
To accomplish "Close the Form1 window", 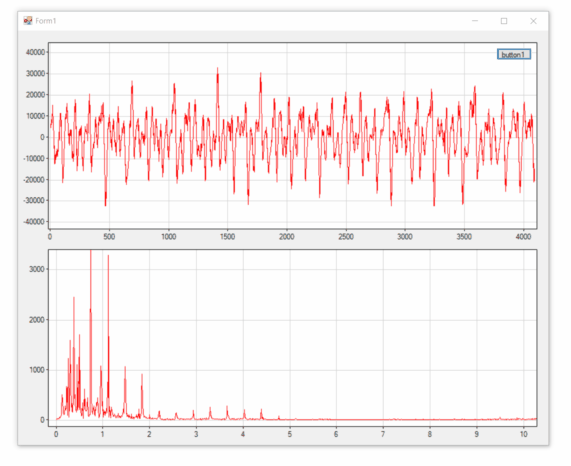I will click(533, 21).
